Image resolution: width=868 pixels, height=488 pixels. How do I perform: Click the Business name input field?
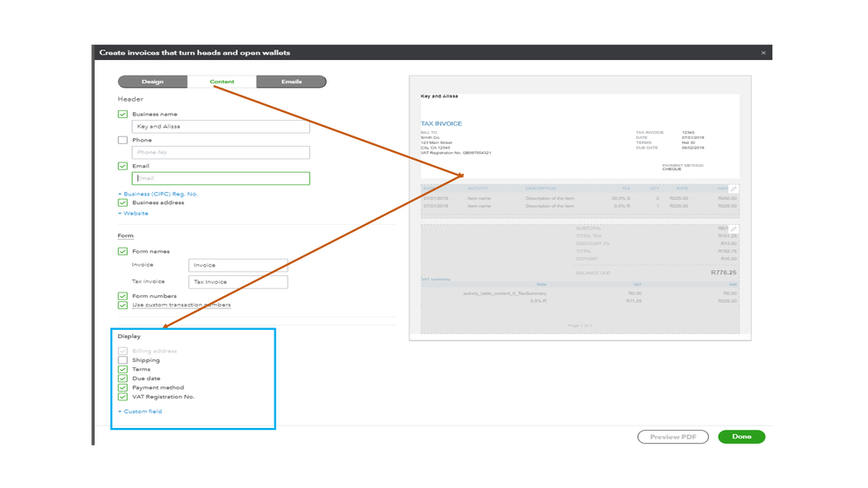[x=221, y=127]
